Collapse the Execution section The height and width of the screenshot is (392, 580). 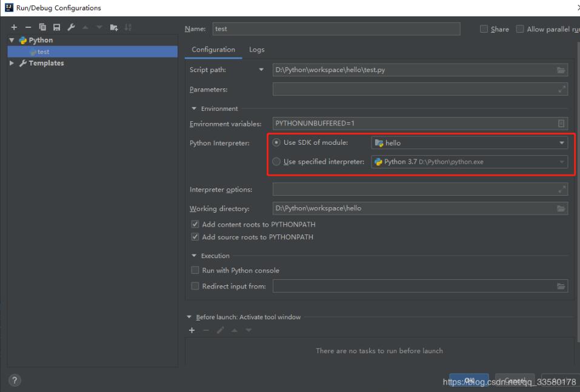194,256
